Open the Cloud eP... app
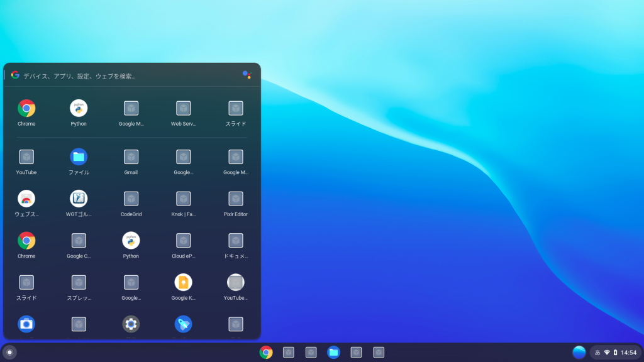 [x=183, y=239]
